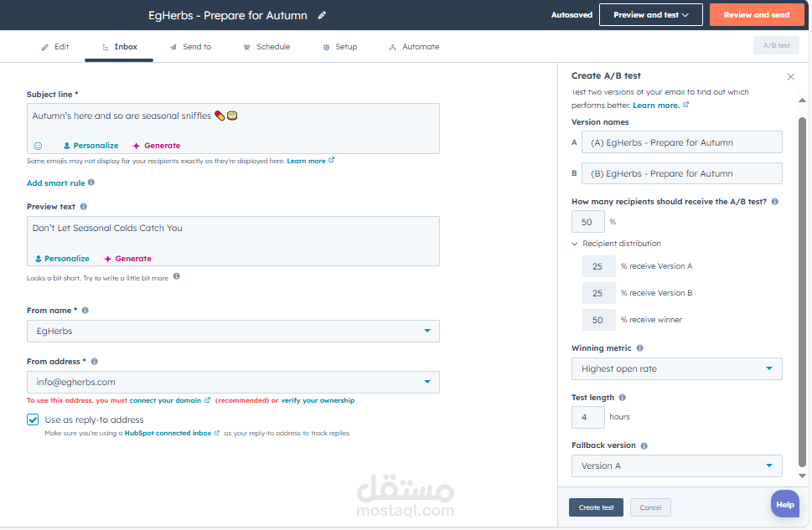
Task: Click the info icon beside Test length
Action: click(623, 398)
